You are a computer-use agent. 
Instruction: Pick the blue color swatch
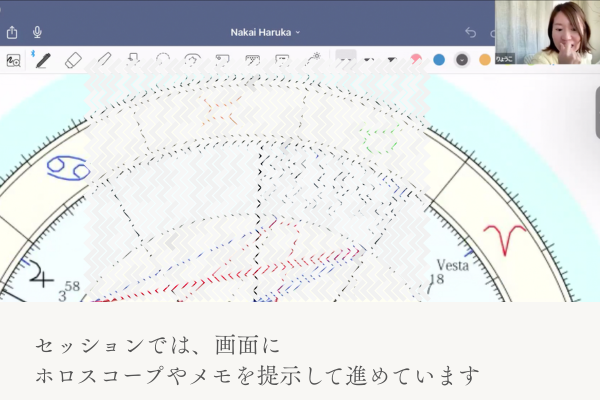[439, 60]
